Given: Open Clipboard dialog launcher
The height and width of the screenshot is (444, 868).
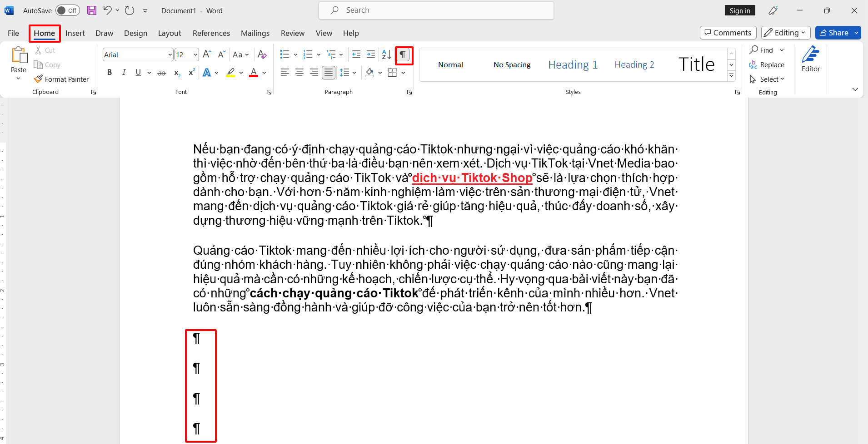Looking at the screenshot, I should coord(94,92).
